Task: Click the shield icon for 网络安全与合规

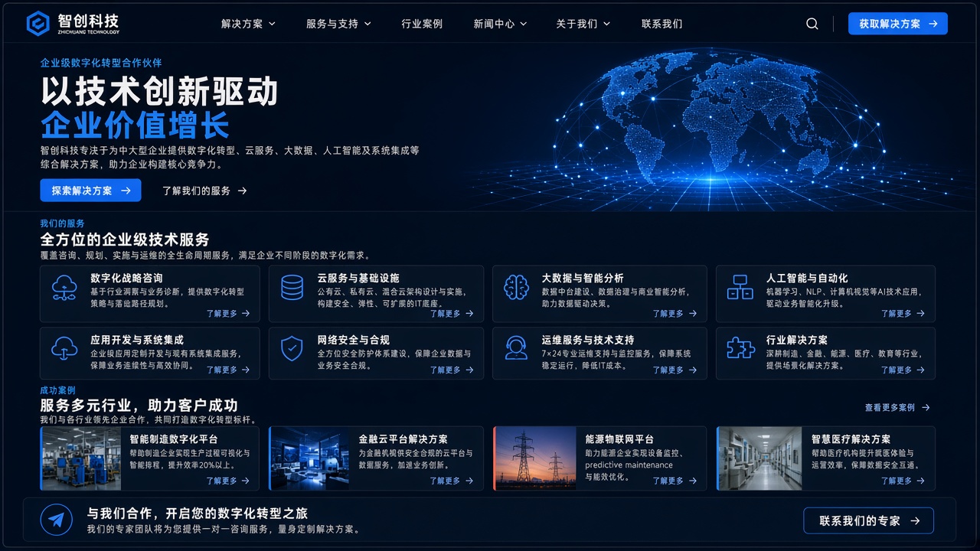Action: tap(292, 349)
